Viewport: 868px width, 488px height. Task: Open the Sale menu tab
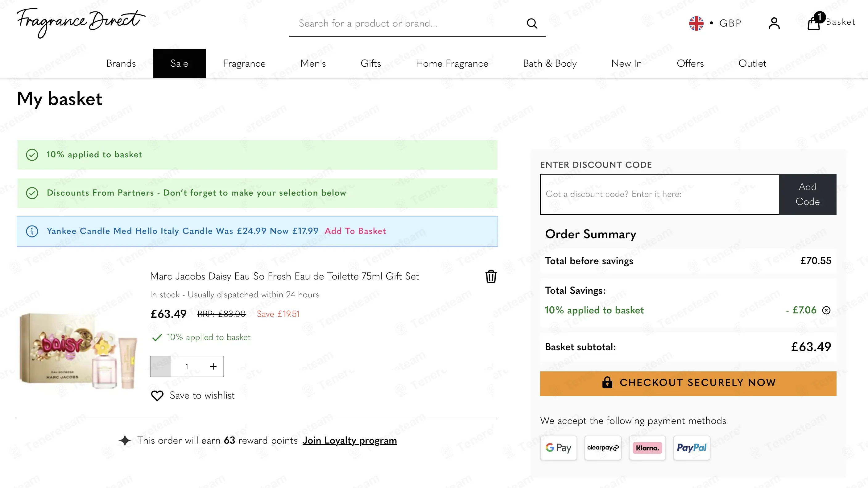coord(179,63)
